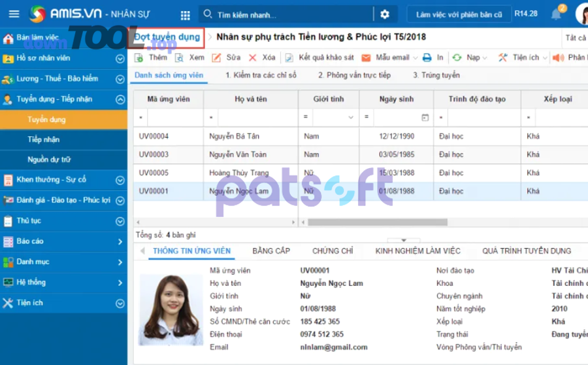Image resolution: width=588 pixels, height=365 pixels.
Task: Click the Hồ sơ nhân viên sidebar icon
Action: [x=8, y=59]
